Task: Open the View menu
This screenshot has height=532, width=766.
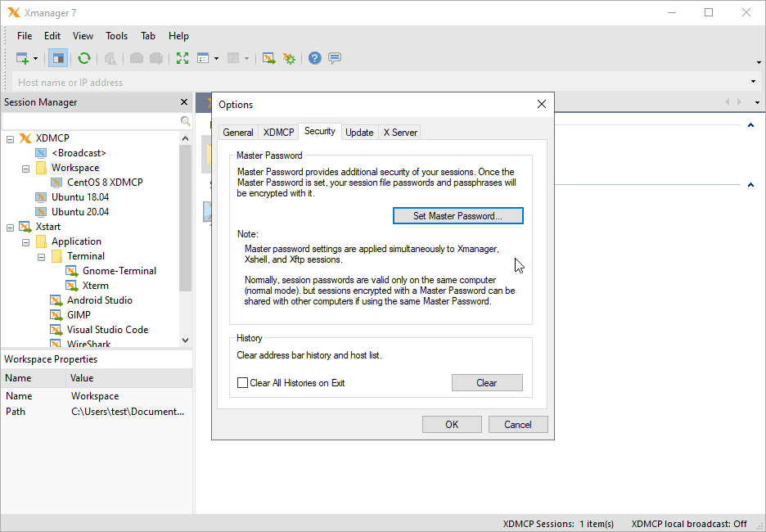Action: [83, 36]
